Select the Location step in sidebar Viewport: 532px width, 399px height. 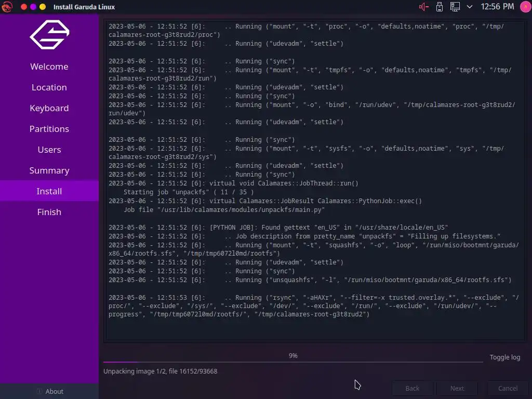[49, 87]
